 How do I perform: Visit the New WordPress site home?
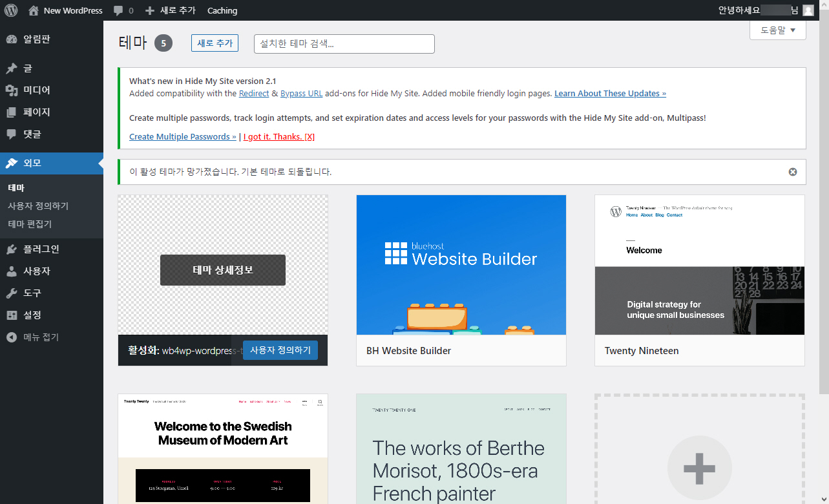coord(65,10)
